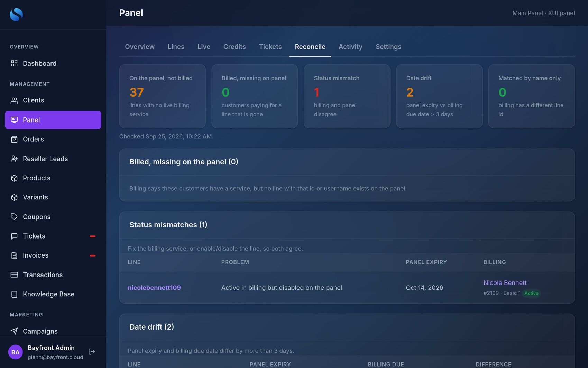The width and height of the screenshot is (588, 368).
Task: Click the "Matched by name only" card
Action: click(x=531, y=96)
